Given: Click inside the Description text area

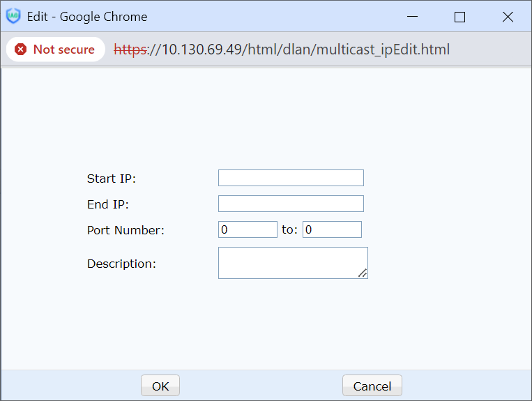Looking at the screenshot, I should coord(291,262).
